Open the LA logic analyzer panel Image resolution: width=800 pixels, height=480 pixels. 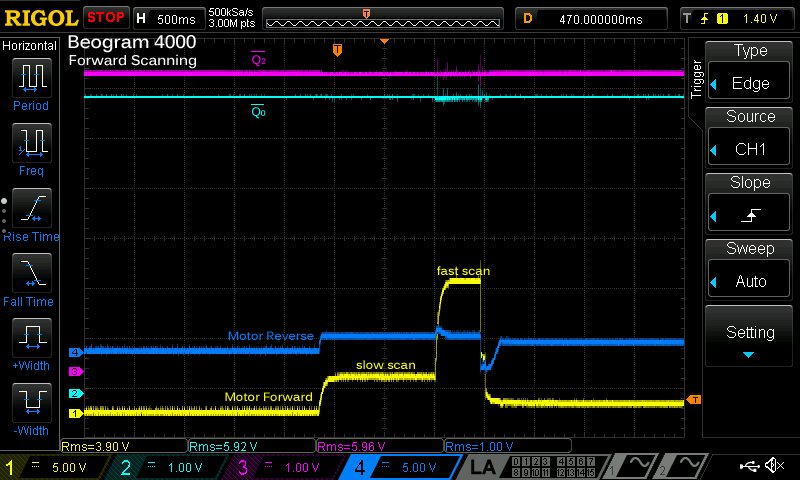coord(484,467)
